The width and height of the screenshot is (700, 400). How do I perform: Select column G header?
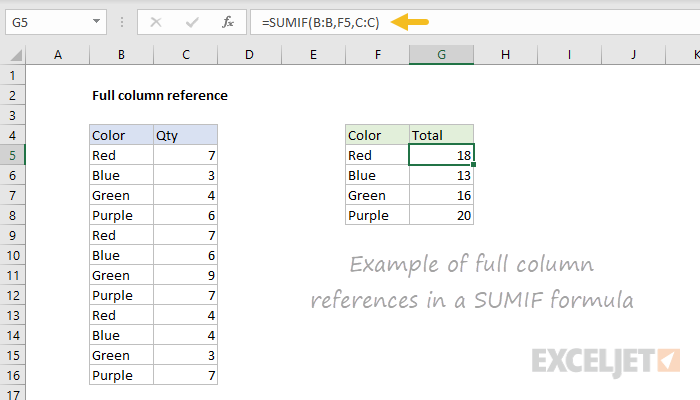441,55
